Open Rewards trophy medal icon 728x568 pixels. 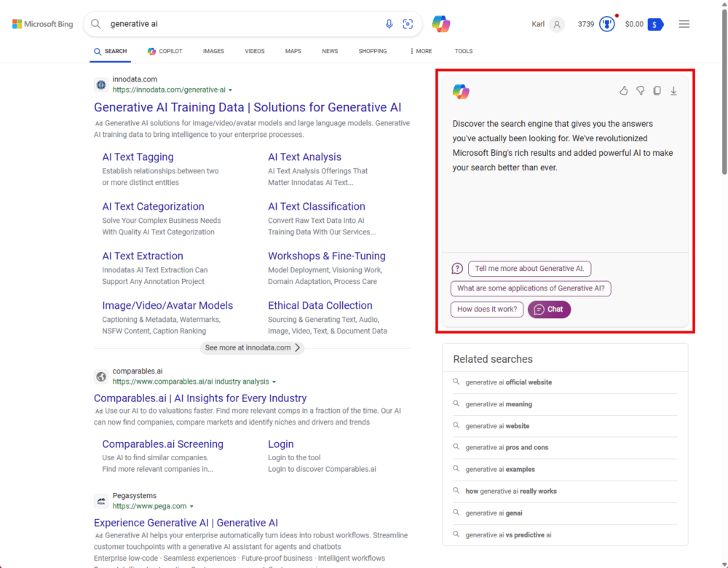(x=607, y=24)
